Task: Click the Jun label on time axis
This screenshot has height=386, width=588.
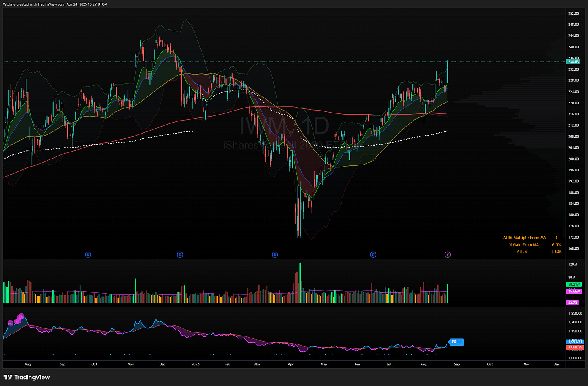Action: pyautogui.click(x=357, y=364)
